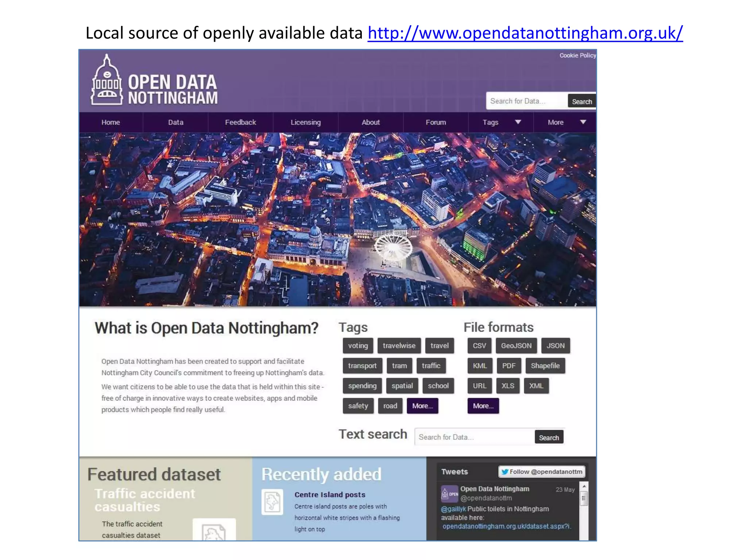This screenshot has height=560, width=747.
Task: Open the @gaillyk mention in tweet
Action: coord(453,509)
